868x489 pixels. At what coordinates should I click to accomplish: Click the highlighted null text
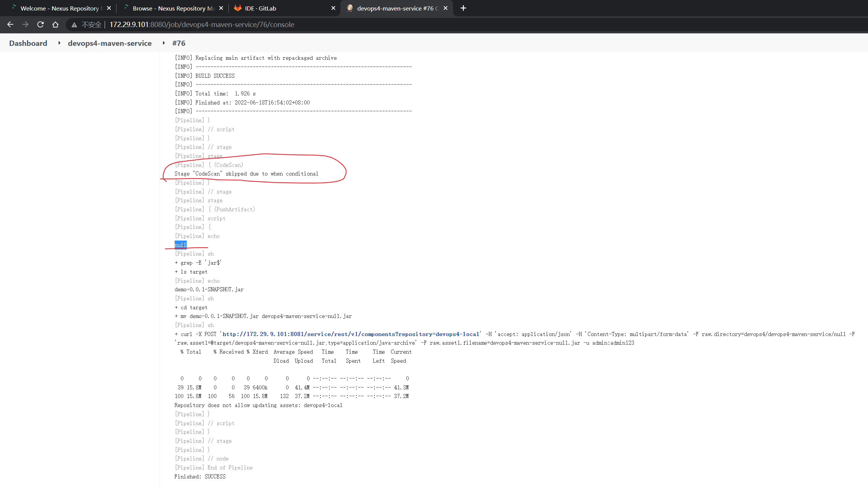click(180, 245)
